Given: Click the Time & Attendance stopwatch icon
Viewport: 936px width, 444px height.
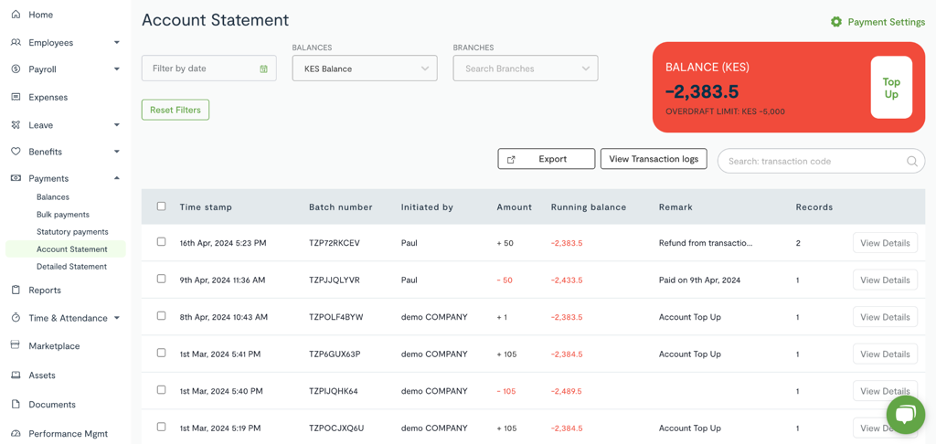Looking at the screenshot, I should pyautogui.click(x=16, y=318).
